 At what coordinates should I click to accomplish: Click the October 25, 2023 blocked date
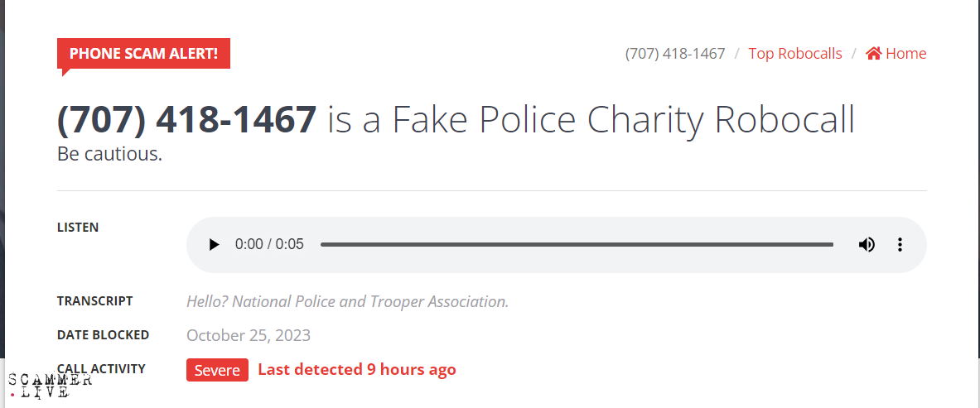249,335
